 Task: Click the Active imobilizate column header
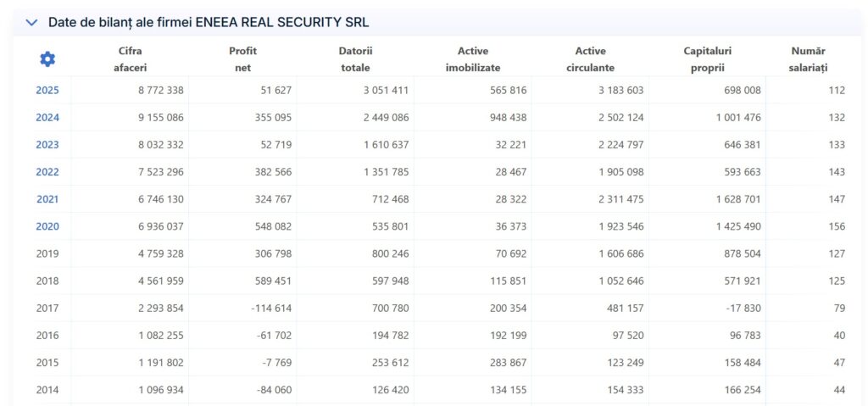click(473, 59)
